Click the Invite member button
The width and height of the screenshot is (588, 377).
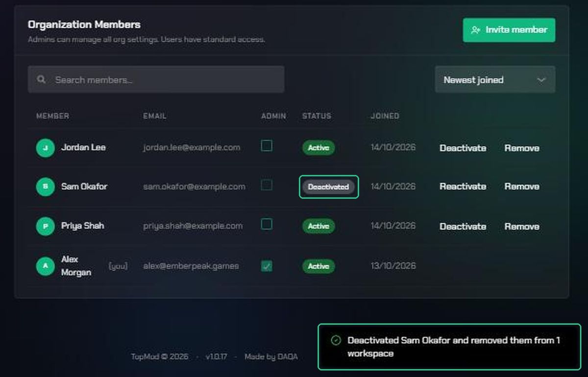pos(509,30)
